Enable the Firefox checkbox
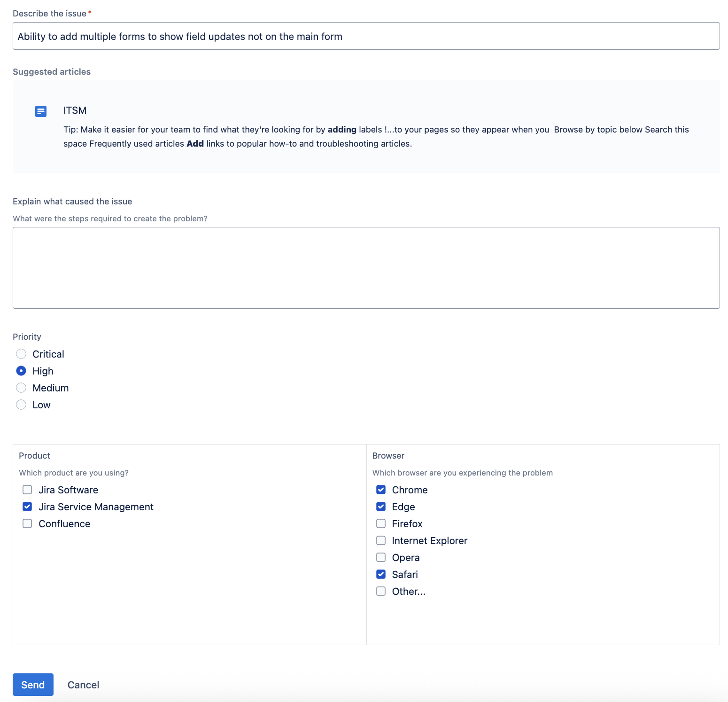Screen dimensions: 728x702 381,523
